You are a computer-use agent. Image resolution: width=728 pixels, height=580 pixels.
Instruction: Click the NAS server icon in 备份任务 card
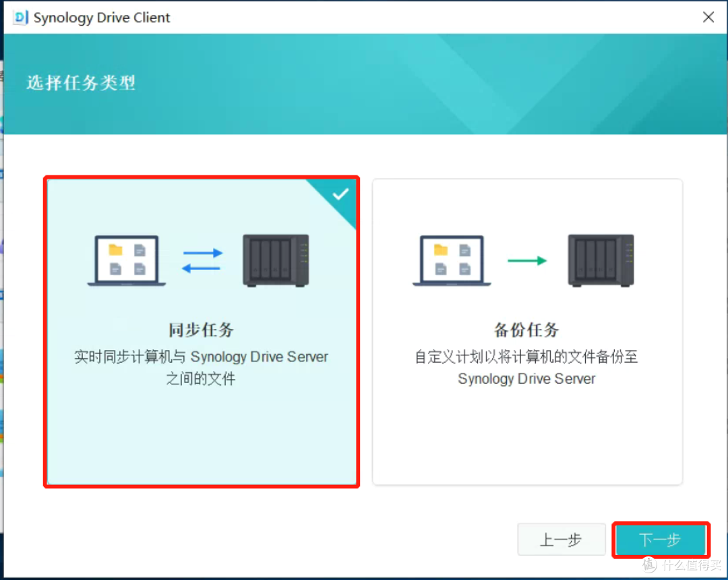pos(601,260)
